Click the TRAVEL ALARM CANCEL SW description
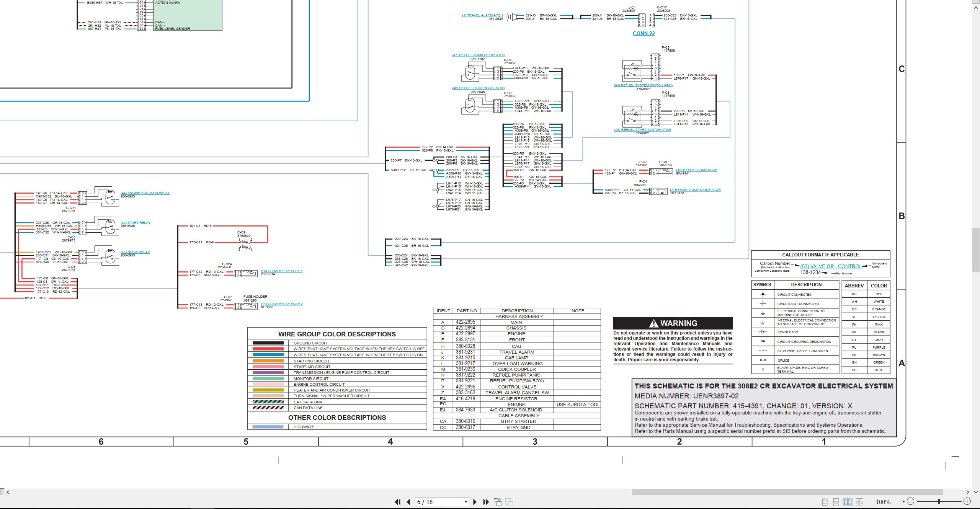Viewport: 980px width, 509px height. 517,393
